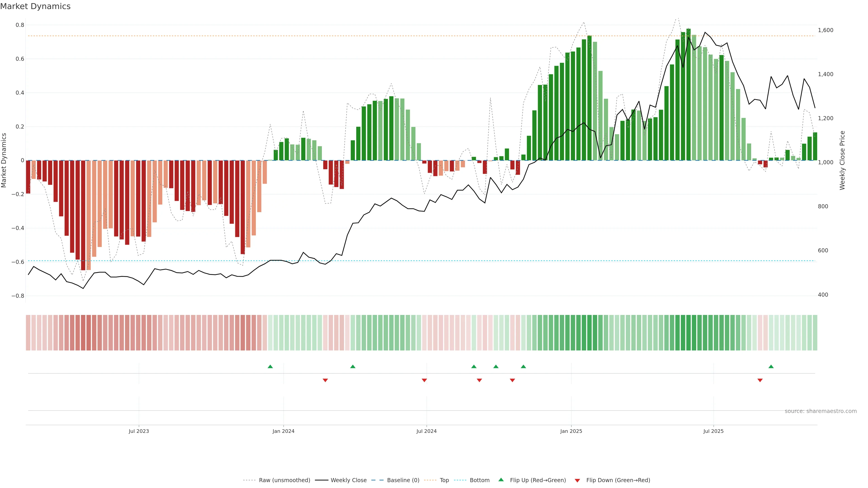
Task: Click the last red Flip Down marker
Action: 760,380
